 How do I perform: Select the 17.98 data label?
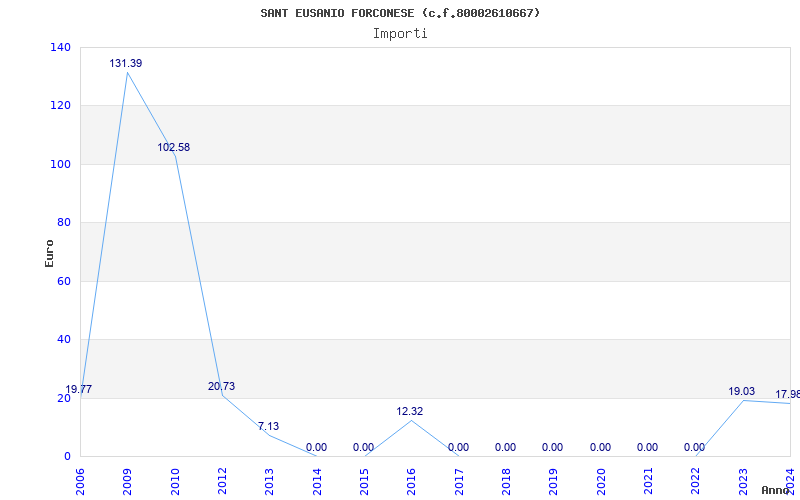(x=787, y=394)
